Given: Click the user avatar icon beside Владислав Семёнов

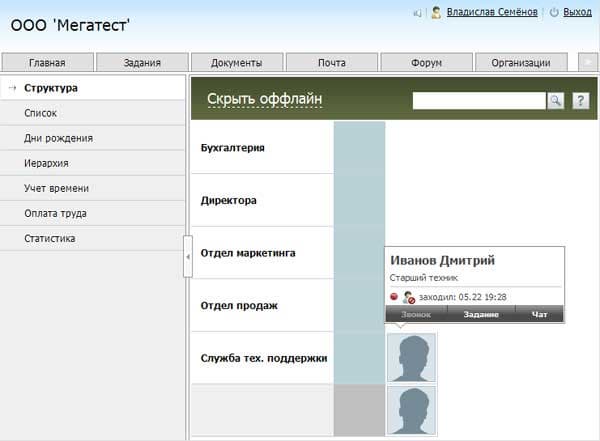Looking at the screenshot, I should coord(436,13).
